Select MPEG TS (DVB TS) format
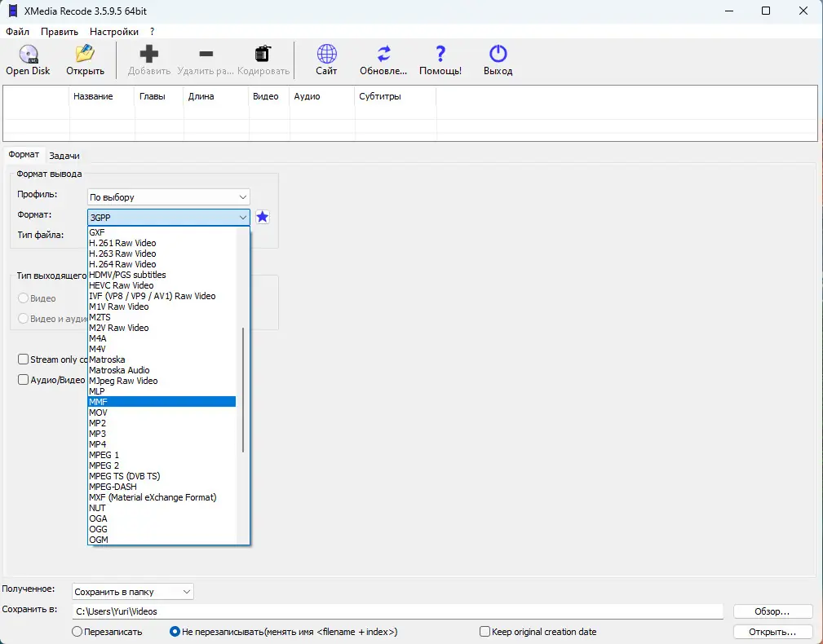The image size is (823, 644). pos(162,476)
